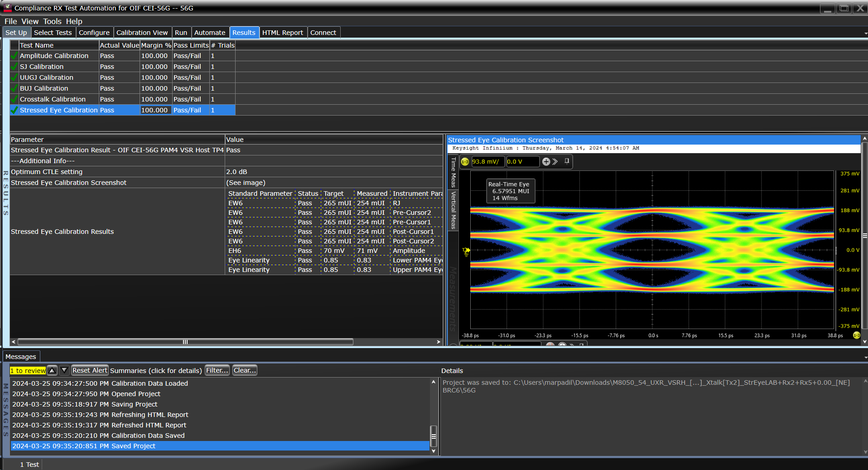Click the double-chevron icon beside the plus button
Screen dimensions: 868x470
click(x=555, y=161)
